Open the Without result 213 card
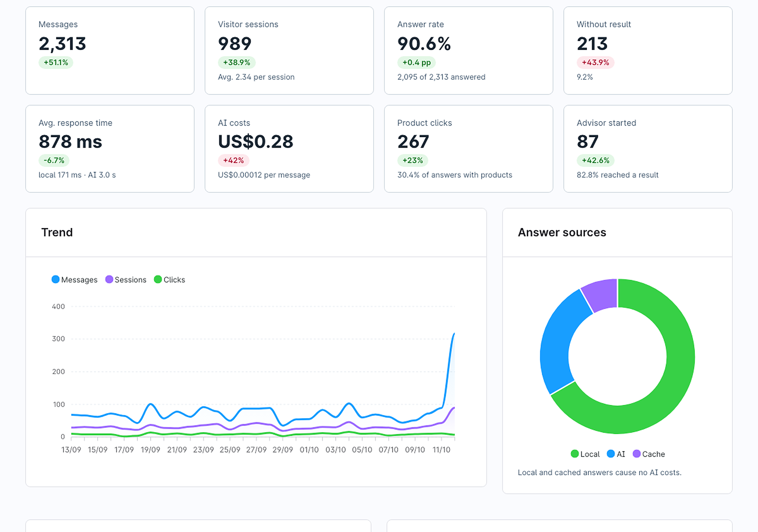The image size is (758, 532). point(648,51)
